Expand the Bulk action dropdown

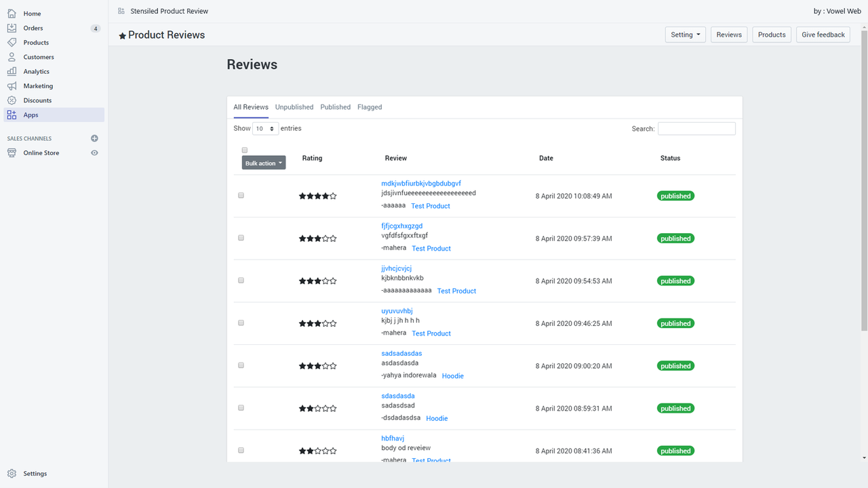click(x=264, y=163)
